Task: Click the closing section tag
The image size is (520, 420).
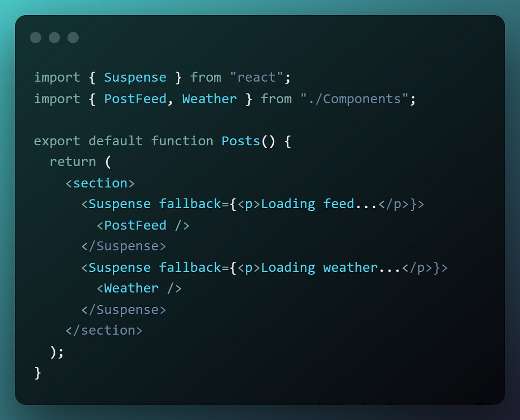Action: click(x=104, y=331)
